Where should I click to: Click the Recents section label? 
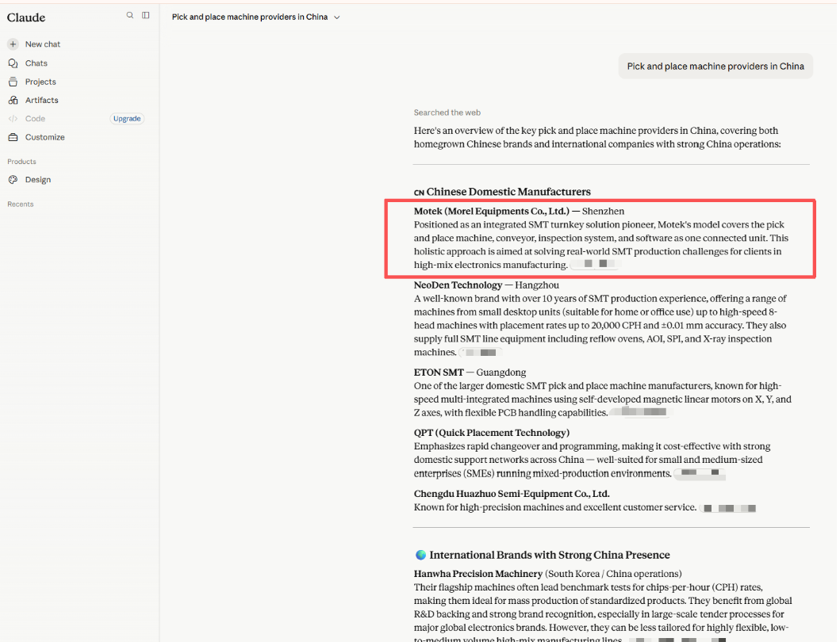pos(21,204)
